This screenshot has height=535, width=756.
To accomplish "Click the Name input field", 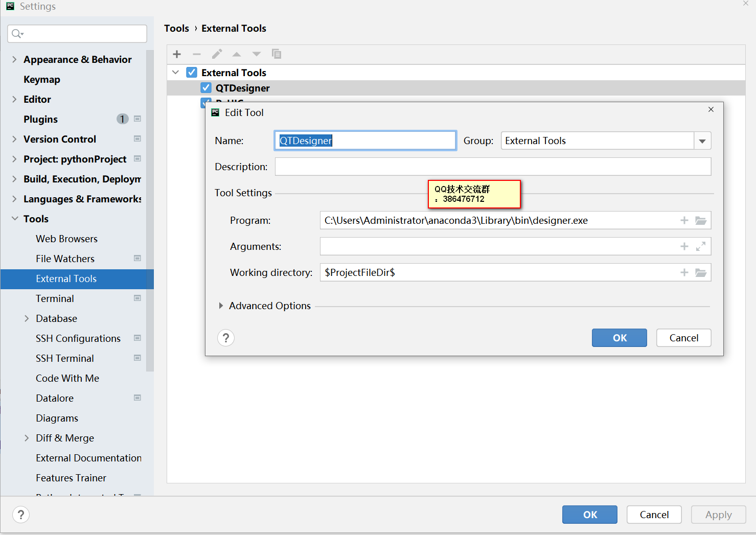I will 365,141.
